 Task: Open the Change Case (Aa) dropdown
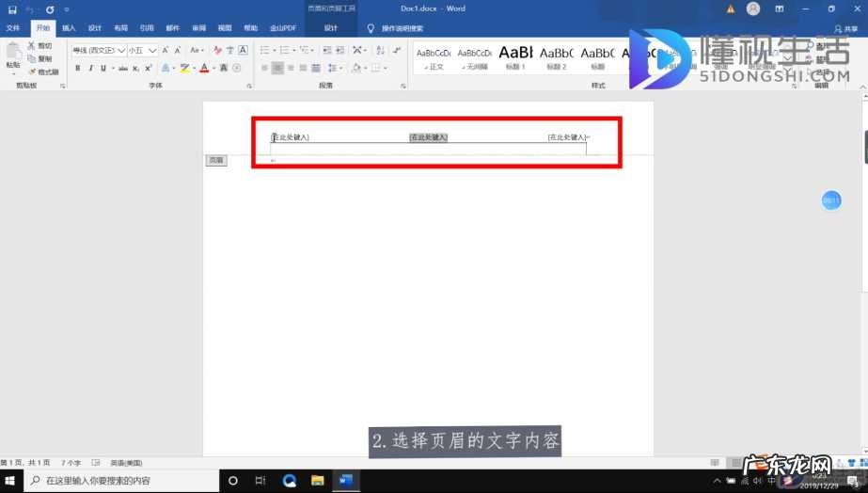197,50
